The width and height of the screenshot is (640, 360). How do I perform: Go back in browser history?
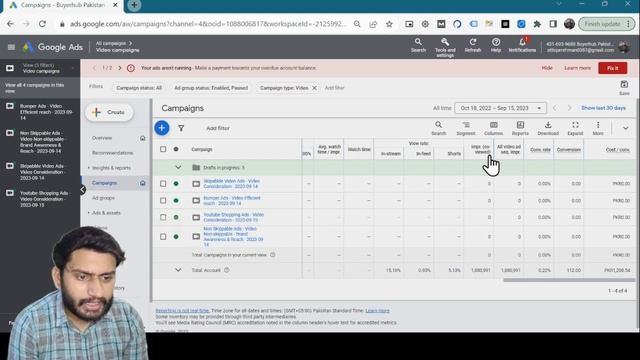click(10, 24)
